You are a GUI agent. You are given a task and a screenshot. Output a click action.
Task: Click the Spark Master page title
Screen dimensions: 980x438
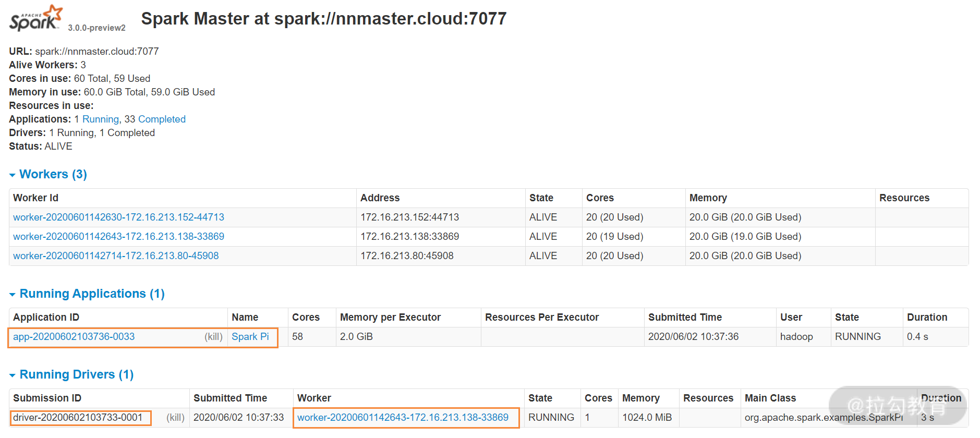tap(324, 19)
